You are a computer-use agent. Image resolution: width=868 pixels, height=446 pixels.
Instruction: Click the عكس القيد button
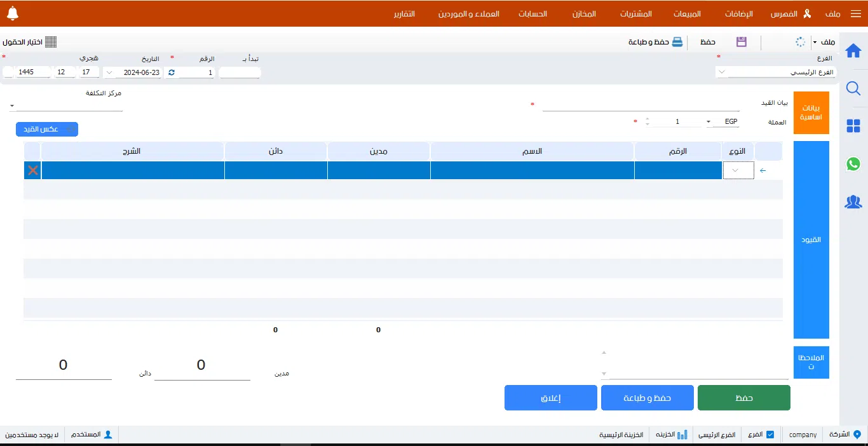47,130
